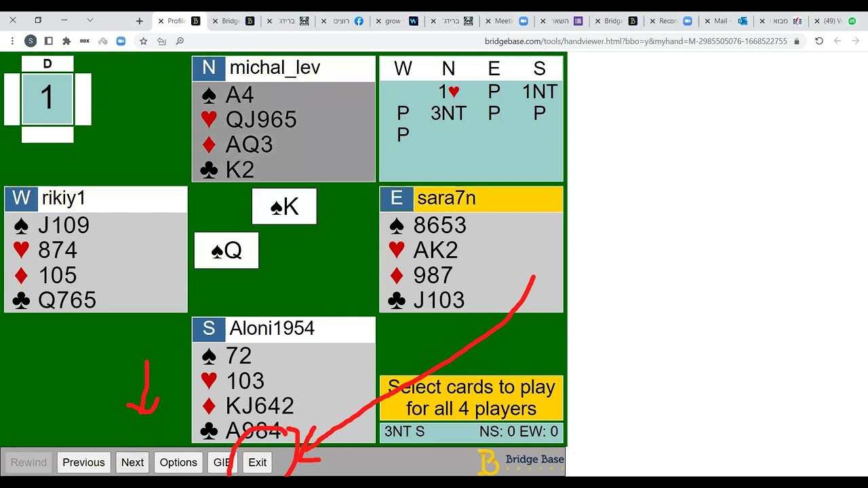Open the browser side panel icon

(x=49, y=41)
